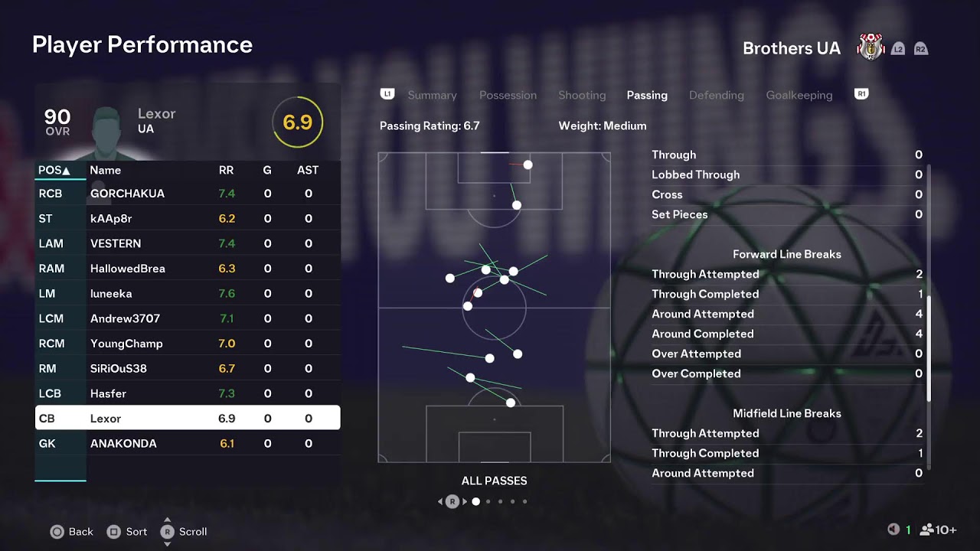980x551 pixels.
Task: Select the second pass map page dot
Action: pyautogui.click(x=488, y=502)
